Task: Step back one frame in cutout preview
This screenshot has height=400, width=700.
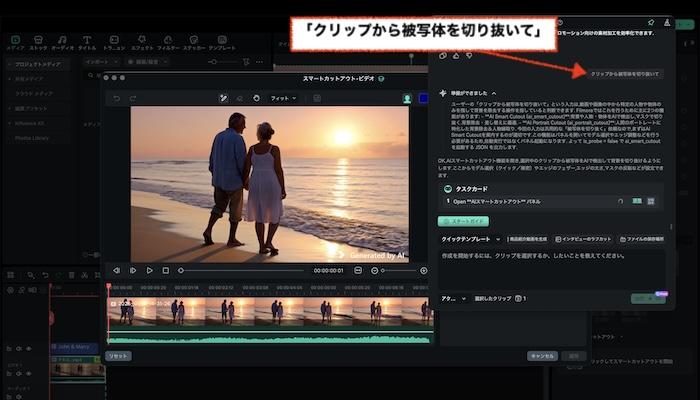Action: [x=116, y=271]
